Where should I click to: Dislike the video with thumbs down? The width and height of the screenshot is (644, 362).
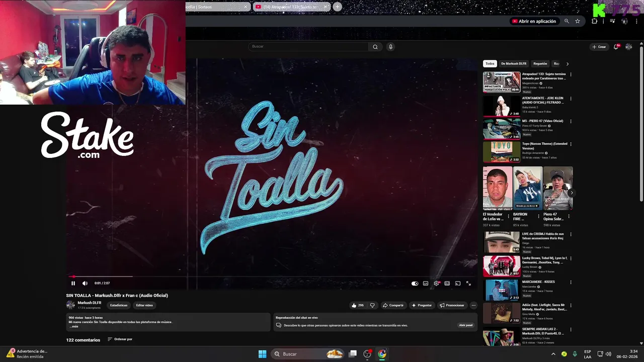[372, 305]
